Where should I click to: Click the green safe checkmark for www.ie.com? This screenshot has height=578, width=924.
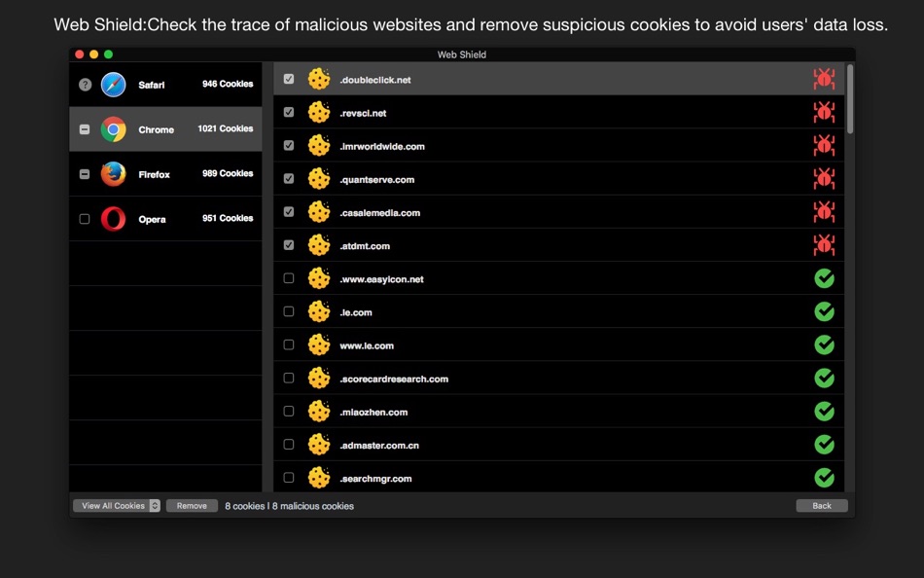click(825, 345)
